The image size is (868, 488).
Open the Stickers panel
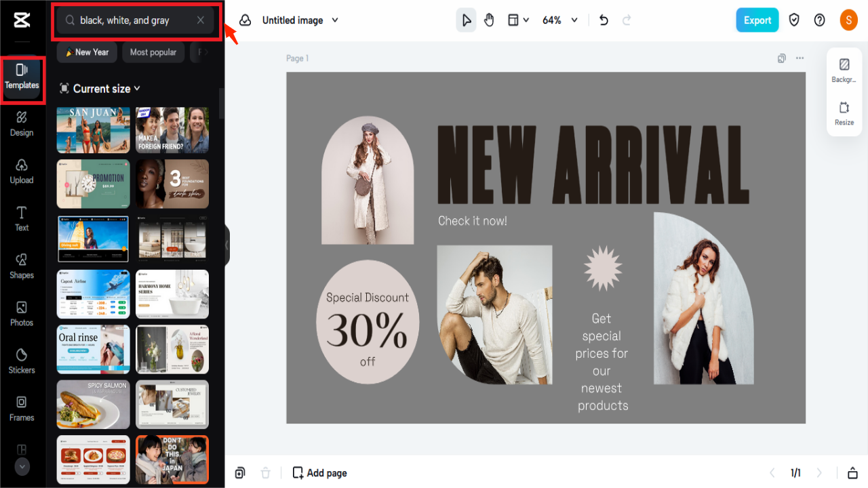[x=22, y=361]
